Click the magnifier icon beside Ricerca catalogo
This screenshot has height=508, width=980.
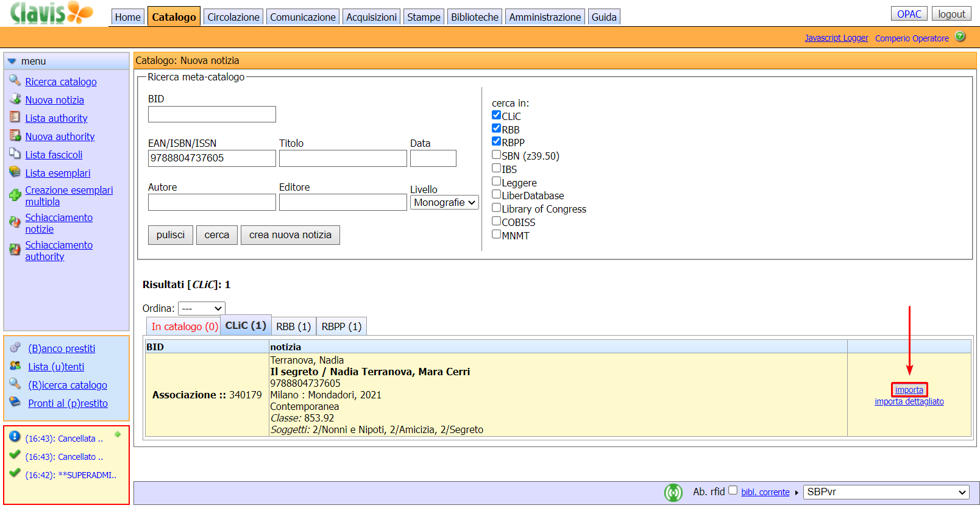(15, 80)
